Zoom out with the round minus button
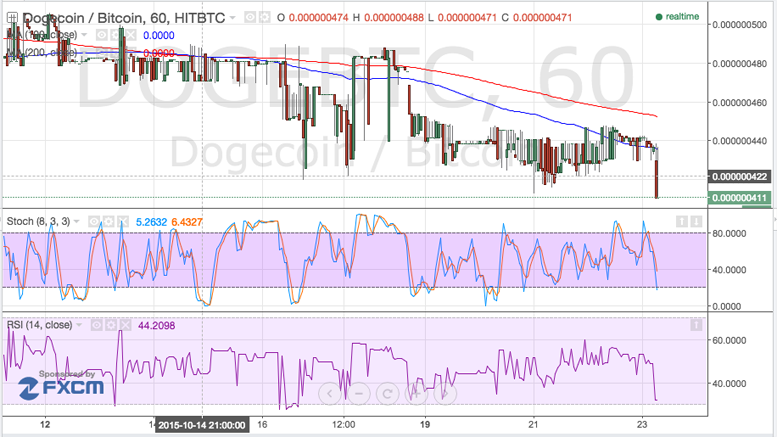 pos(359,394)
